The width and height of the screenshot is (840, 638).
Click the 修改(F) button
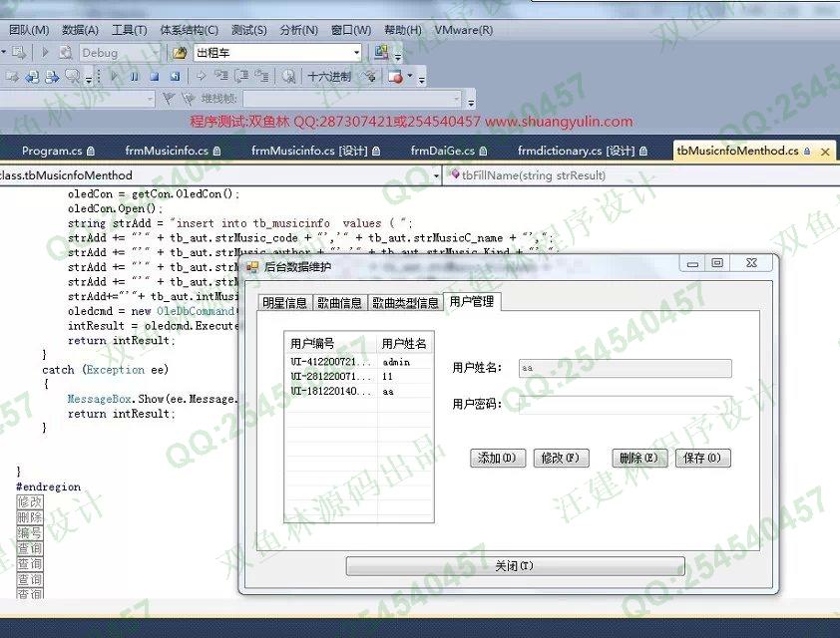(561, 458)
